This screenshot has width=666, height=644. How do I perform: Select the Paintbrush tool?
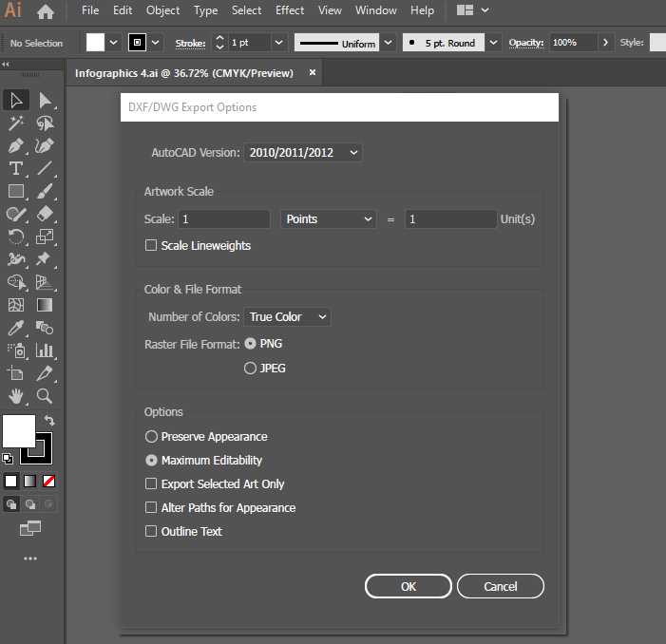[x=45, y=192]
